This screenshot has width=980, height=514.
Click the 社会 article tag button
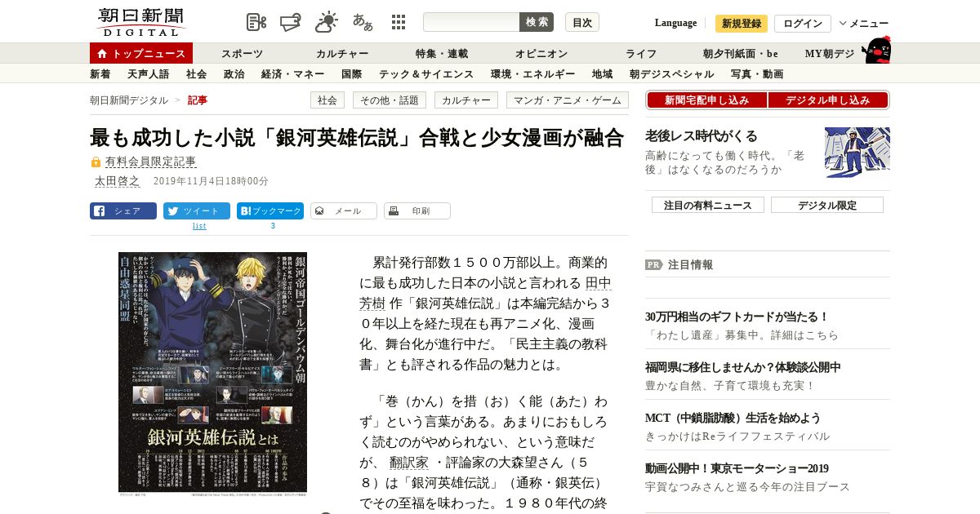coord(327,100)
